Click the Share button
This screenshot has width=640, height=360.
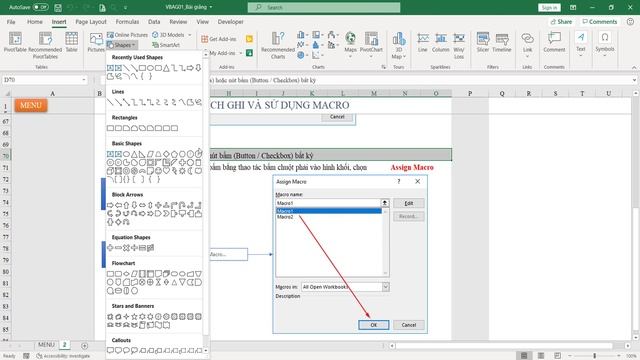pyautogui.click(x=561, y=22)
